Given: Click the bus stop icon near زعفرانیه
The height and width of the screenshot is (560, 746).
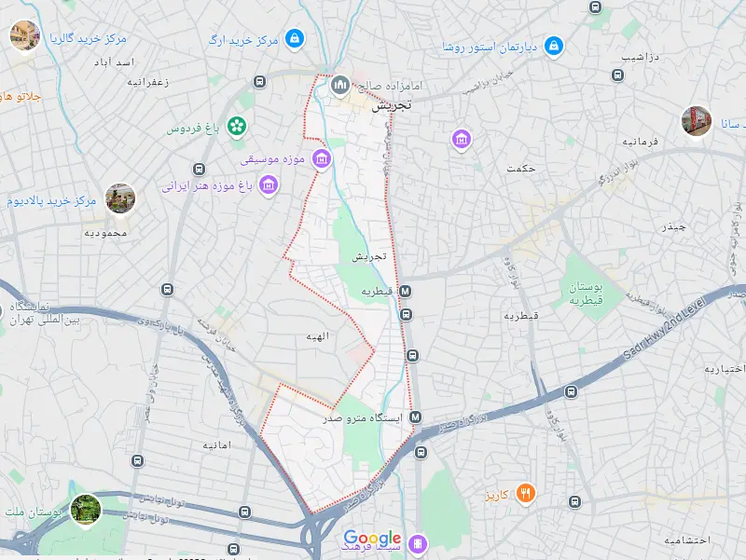Looking at the screenshot, I should coord(259,82).
